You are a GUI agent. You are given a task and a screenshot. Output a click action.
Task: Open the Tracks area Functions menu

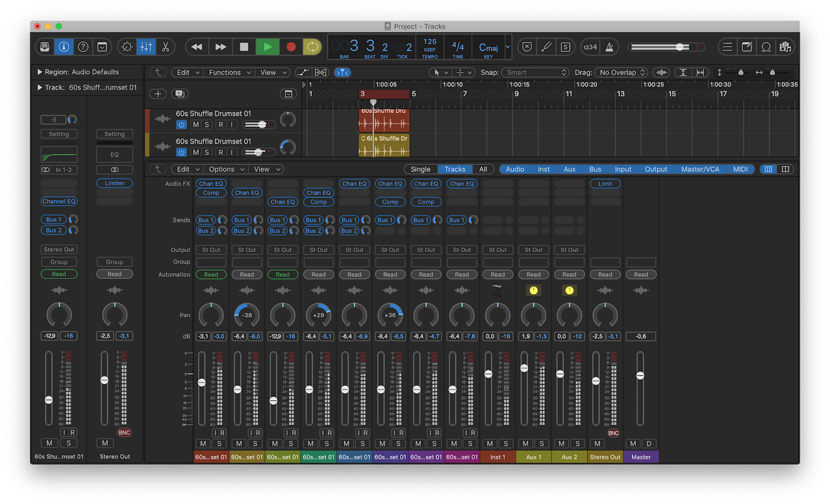(x=230, y=72)
